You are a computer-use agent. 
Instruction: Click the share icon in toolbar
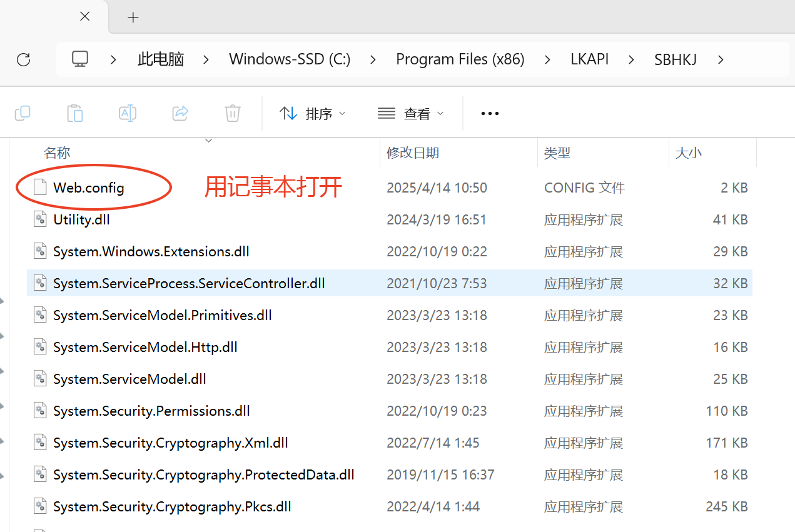tap(180, 113)
